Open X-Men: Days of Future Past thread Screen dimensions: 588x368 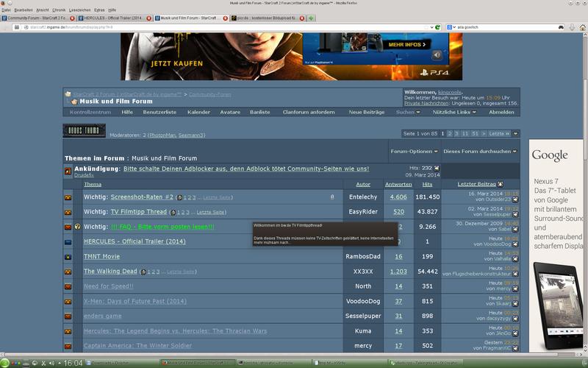coord(135,301)
